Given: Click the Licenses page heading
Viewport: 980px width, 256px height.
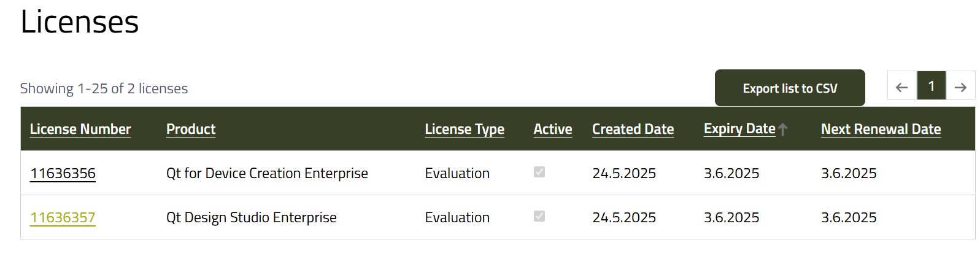Looking at the screenshot, I should click(80, 21).
